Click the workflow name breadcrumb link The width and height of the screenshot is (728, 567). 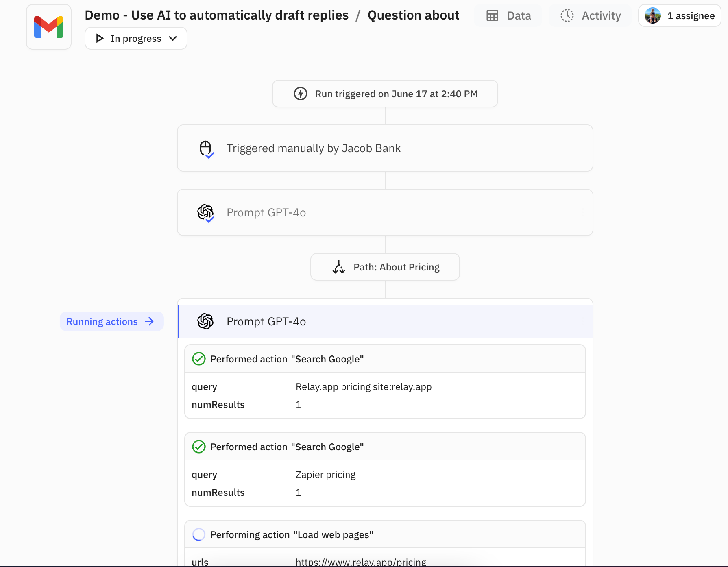tap(216, 15)
